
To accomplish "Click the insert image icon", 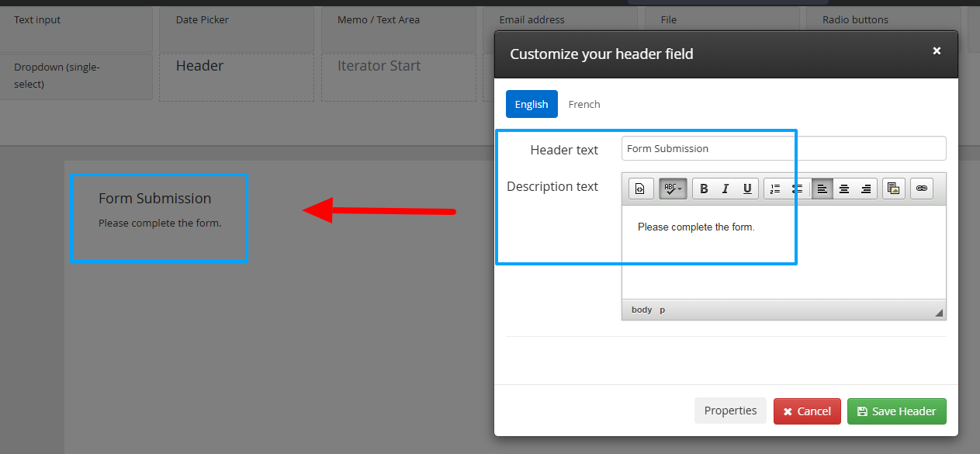I will [x=893, y=189].
